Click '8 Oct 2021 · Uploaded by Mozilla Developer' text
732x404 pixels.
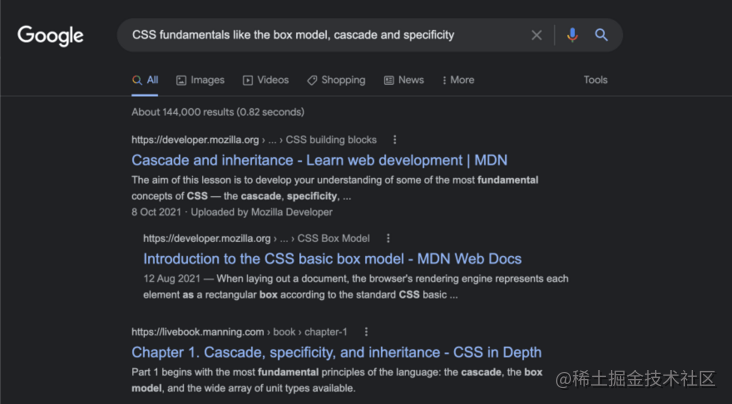[232, 212]
